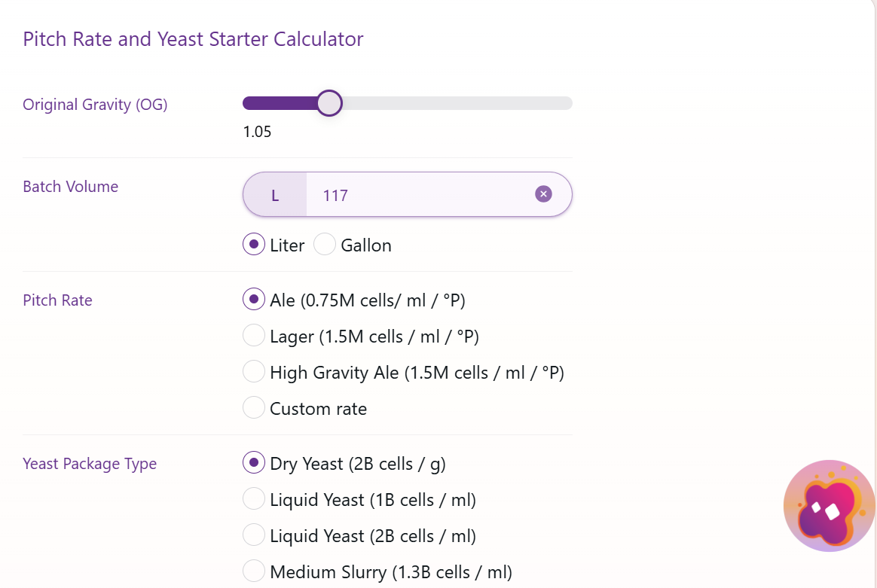Screen dimensions: 877x588
Task: Click the L unit prefix in Batch Volume
Action: coord(275,195)
